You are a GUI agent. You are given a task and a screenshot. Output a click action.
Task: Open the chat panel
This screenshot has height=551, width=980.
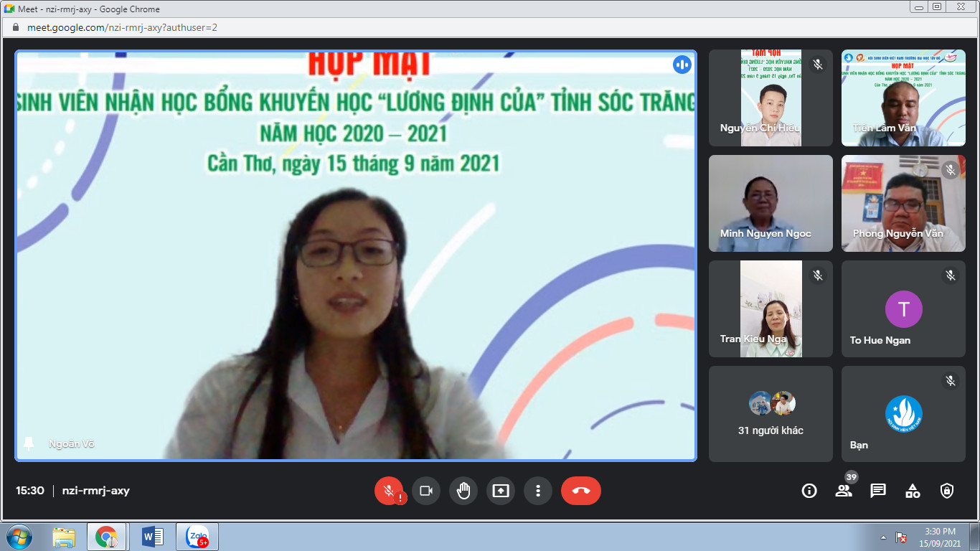pyautogui.click(x=878, y=491)
